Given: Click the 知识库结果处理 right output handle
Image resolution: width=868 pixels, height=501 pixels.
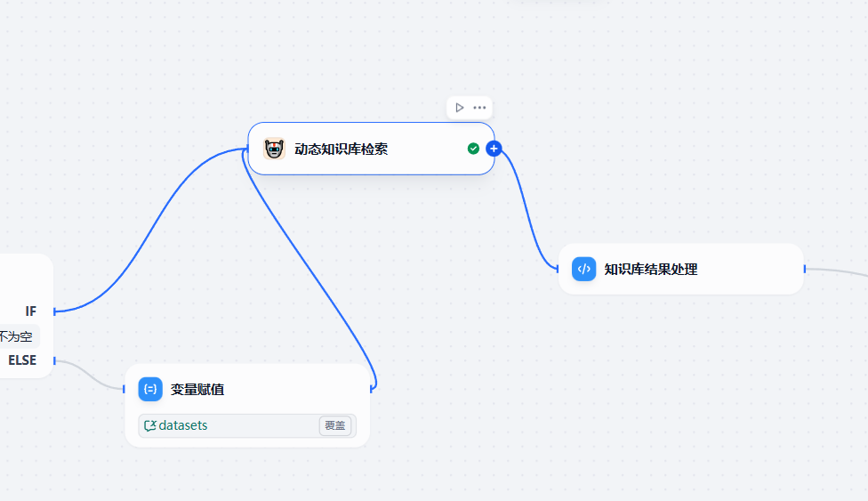Looking at the screenshot, I should point(804,269).
